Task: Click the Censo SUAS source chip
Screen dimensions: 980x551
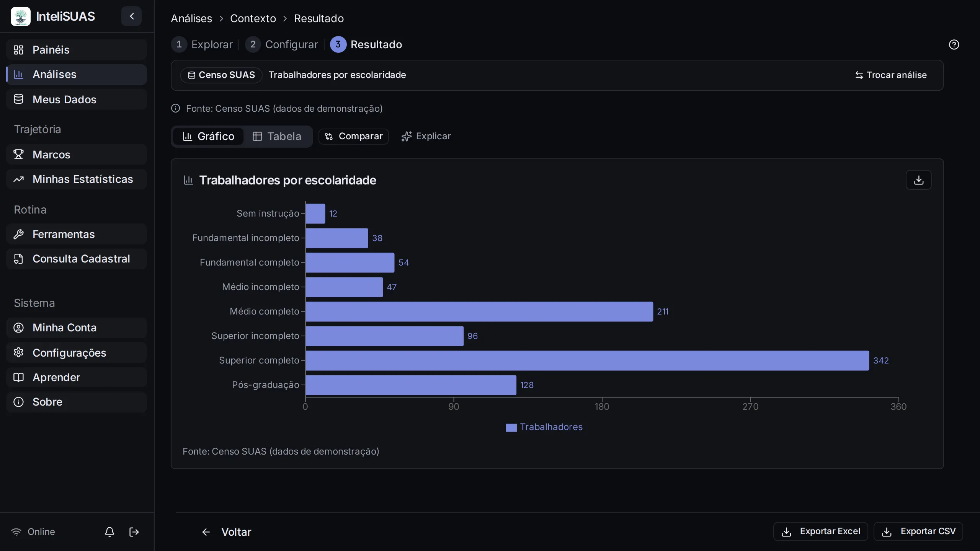Action: pos(221,75)
